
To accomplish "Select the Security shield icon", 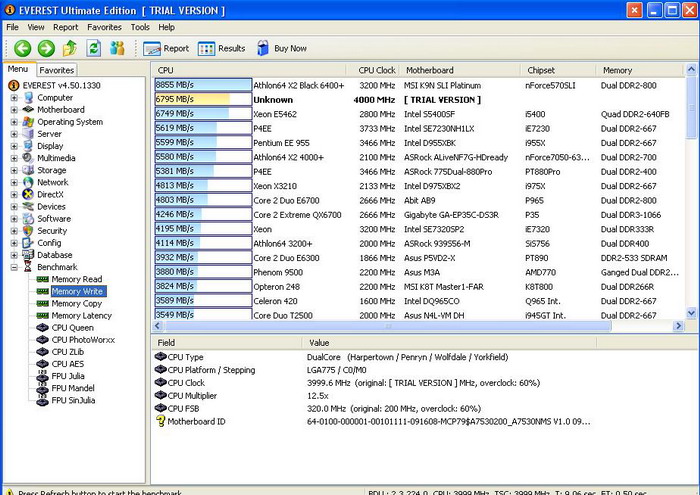I will click(28, 231).
